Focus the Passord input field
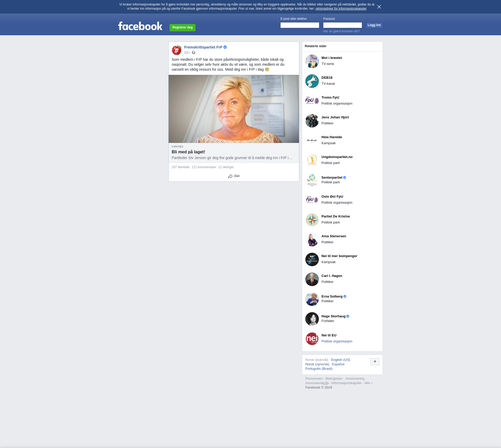 (343, 25)
